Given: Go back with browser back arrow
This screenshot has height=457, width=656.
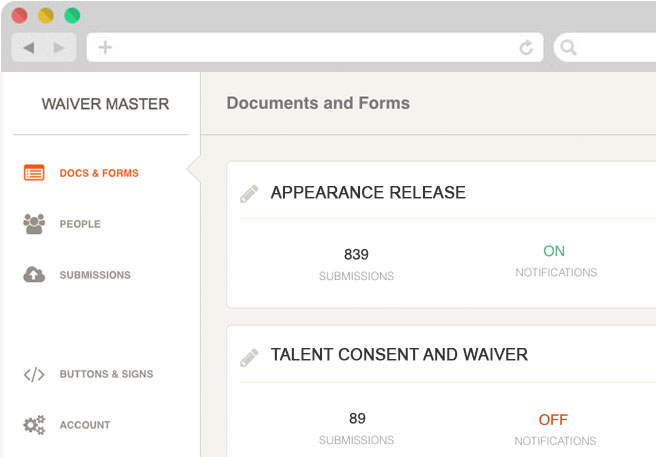Looking at the screenshot, I should [x=28, y=48].
